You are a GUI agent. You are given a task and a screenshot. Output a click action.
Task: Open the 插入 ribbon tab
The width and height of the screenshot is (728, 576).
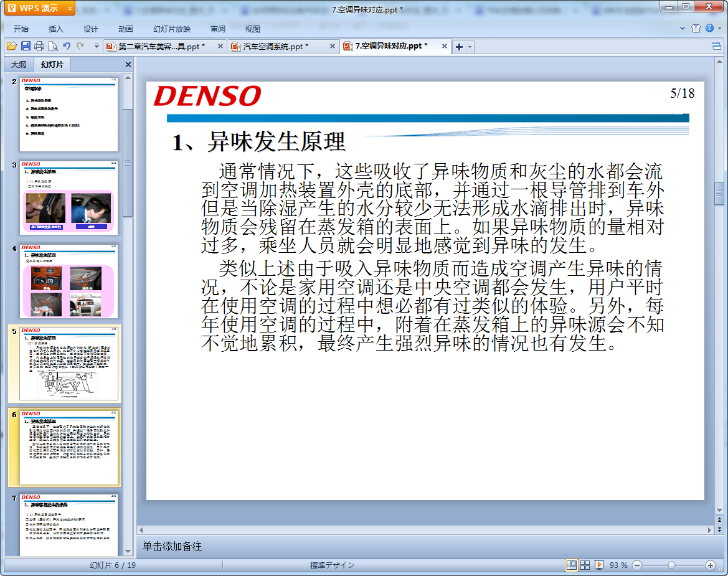click(x=55, y=29)
